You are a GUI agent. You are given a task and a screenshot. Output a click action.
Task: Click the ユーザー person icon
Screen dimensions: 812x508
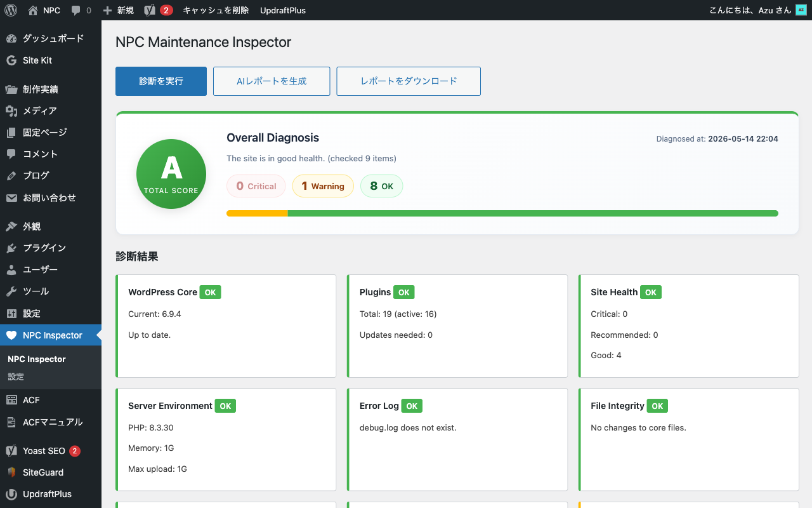(x=11, y=270)
